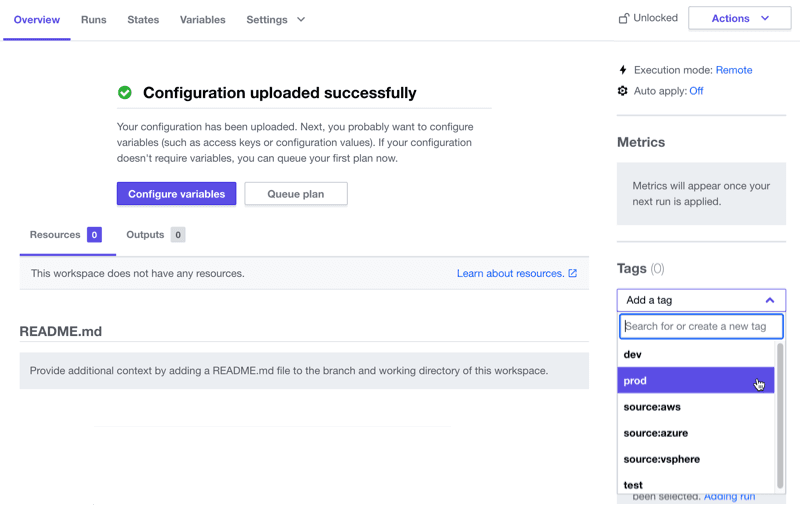Click the Auto apply gear icon
The height and width of the screenshot is (518, 800).
tap(623, 91)
